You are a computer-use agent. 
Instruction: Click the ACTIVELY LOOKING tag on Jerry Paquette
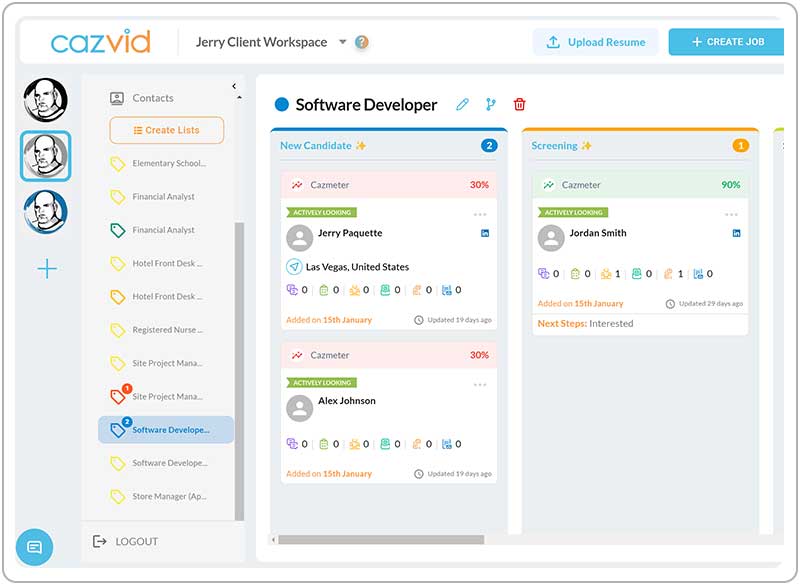point(321,213)
